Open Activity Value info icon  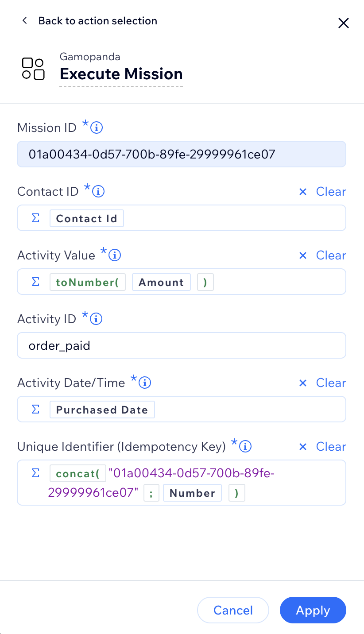coord(115,255)
